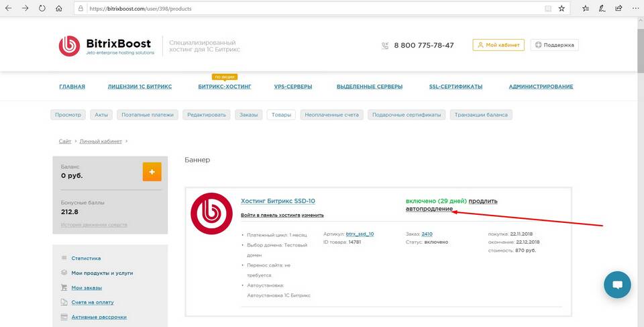644x327 pixels.
Task: Open БИТРИКС-ХОСТИНГ menu item
Action: click(x=225, y=87)
